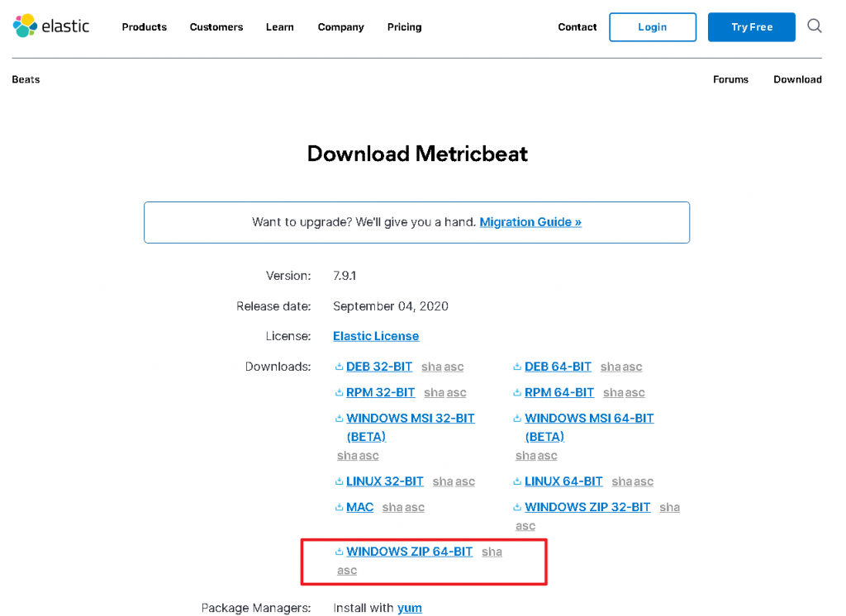
Task: Download the LINUX 32-BIT package
Action: tap(385, 481)
